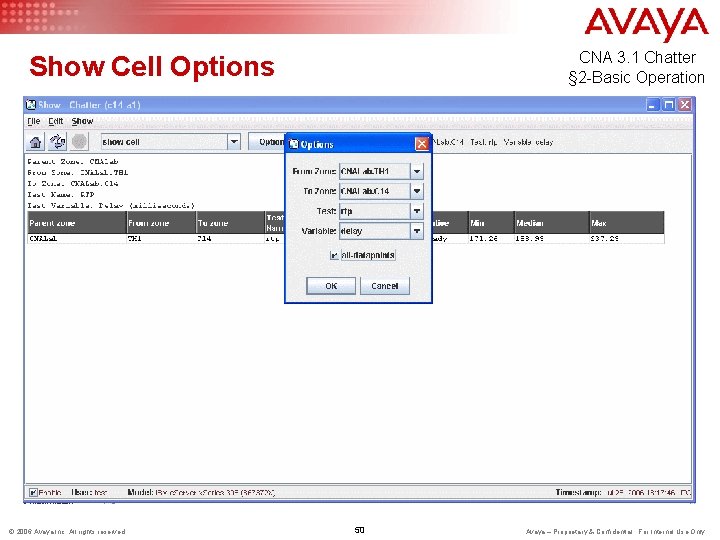Click the From zone cell in data row
The height and width of the screenshot is (540, 720).
tap(161, 239)
